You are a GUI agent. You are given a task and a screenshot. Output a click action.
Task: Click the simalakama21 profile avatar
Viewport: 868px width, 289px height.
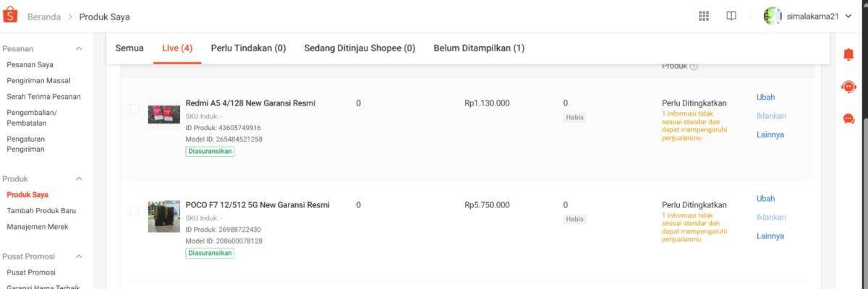pyautogui.click(x=773, y=16)
